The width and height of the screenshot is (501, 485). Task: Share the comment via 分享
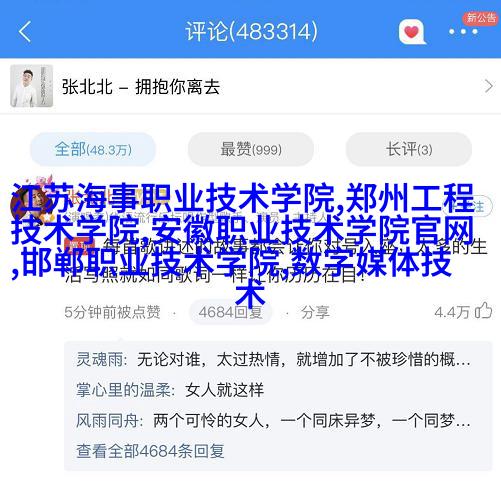point(315,312)
